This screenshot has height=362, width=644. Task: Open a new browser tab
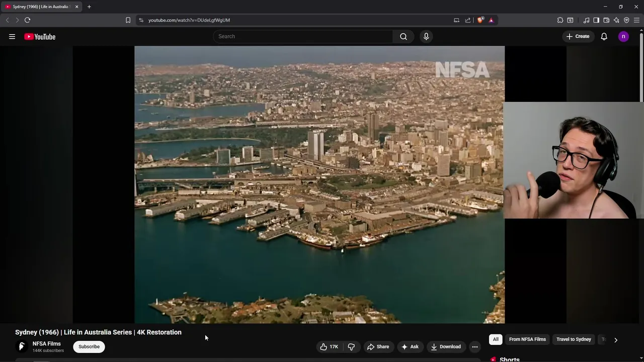click(x=89, y=7)
